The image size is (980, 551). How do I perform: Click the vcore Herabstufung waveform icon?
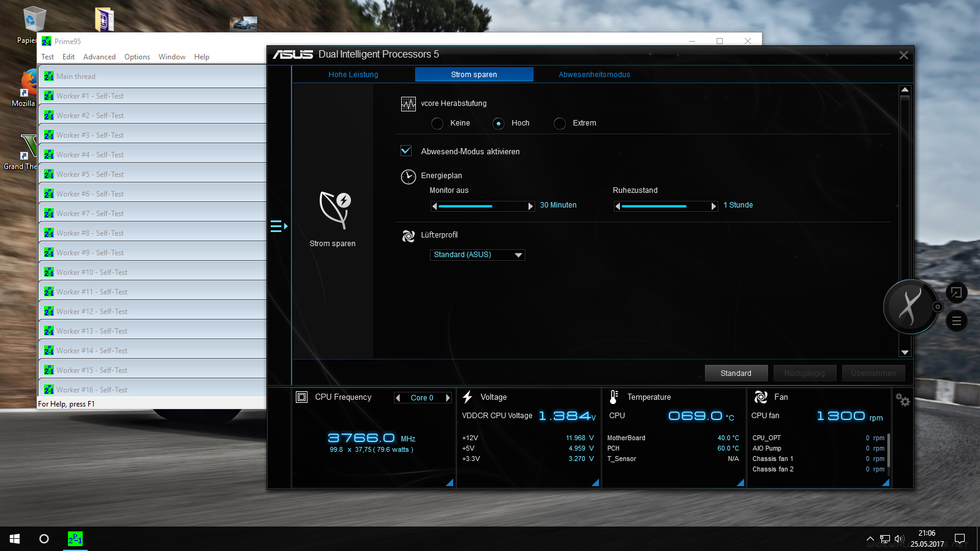click(409, 104)
